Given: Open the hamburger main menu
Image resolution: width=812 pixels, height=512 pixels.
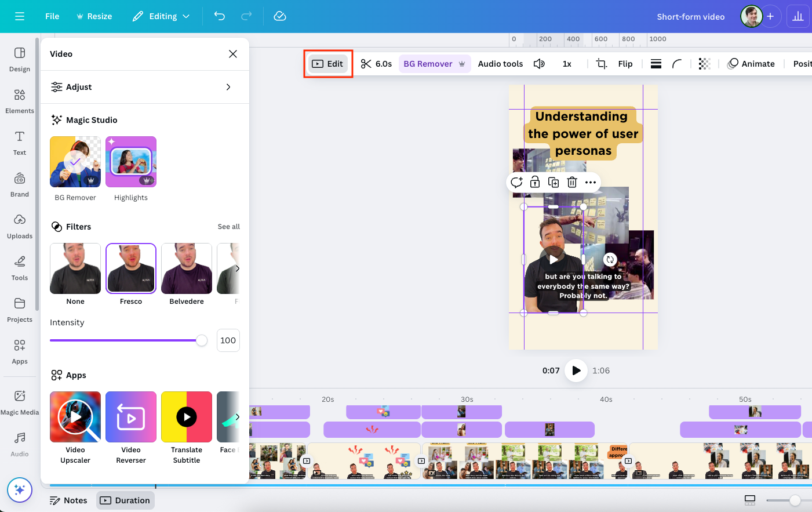Looking at the screenshot, I should click(19, 16).
